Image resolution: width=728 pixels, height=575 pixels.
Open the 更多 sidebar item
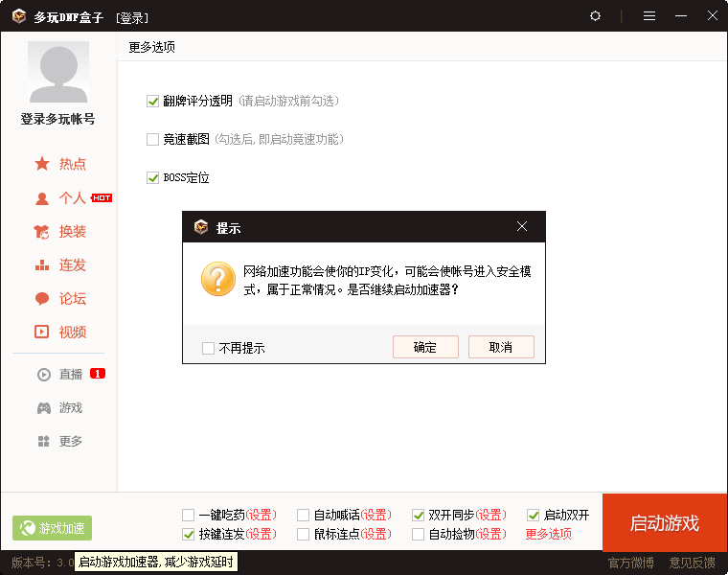point(71,441)
